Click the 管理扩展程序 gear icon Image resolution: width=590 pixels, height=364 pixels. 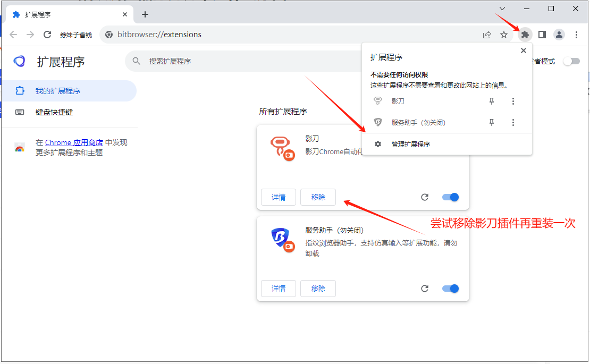378,144
